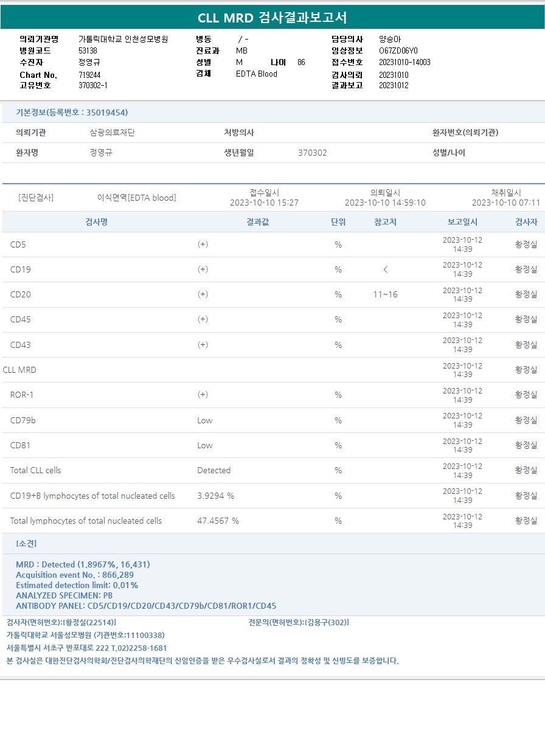Click the '보고일시' column header

tap(462, 222)
